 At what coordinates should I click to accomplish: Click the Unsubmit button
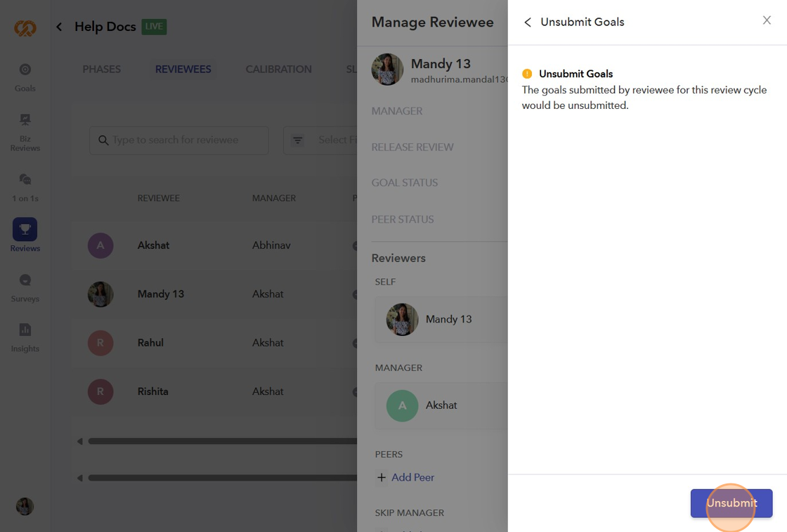tap(731, 503)
